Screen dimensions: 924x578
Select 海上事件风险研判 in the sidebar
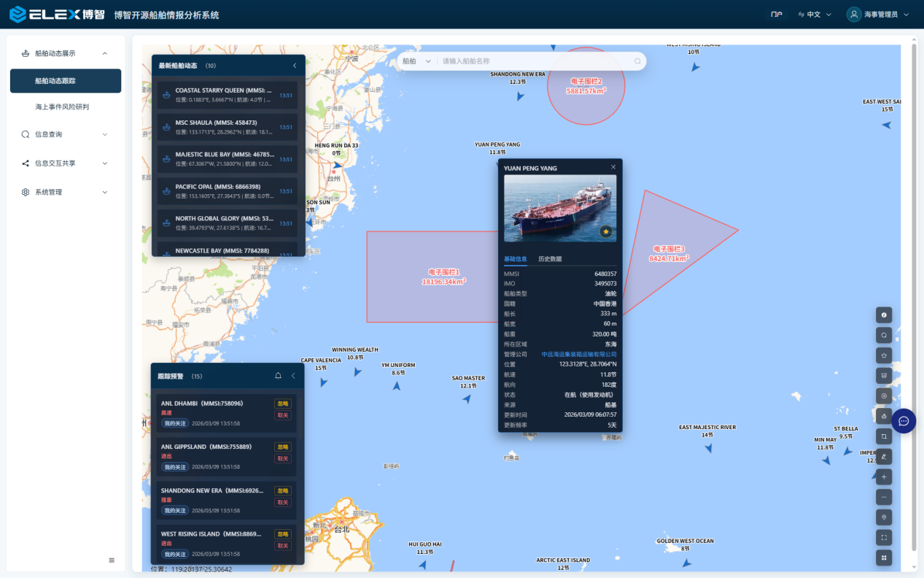click(x=62, y=107)
